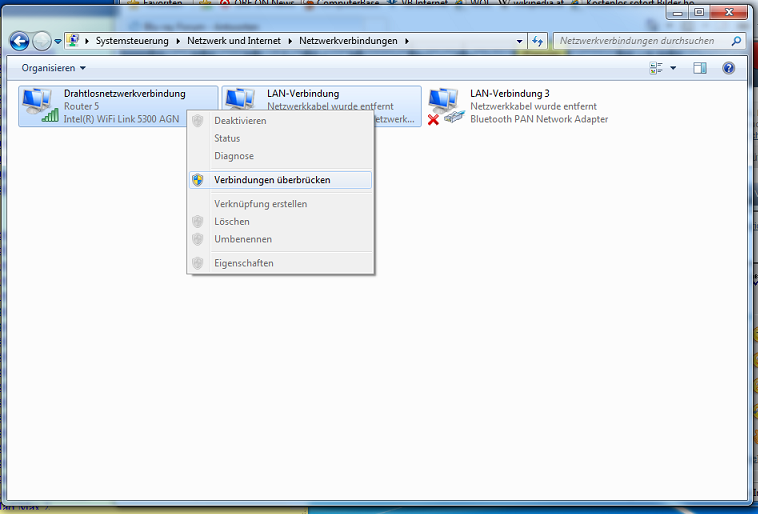The width and height of the screenshot is (758, 514).
Task: Choose Eigenschaften in the context menu
Action: (x=280, y=263)
